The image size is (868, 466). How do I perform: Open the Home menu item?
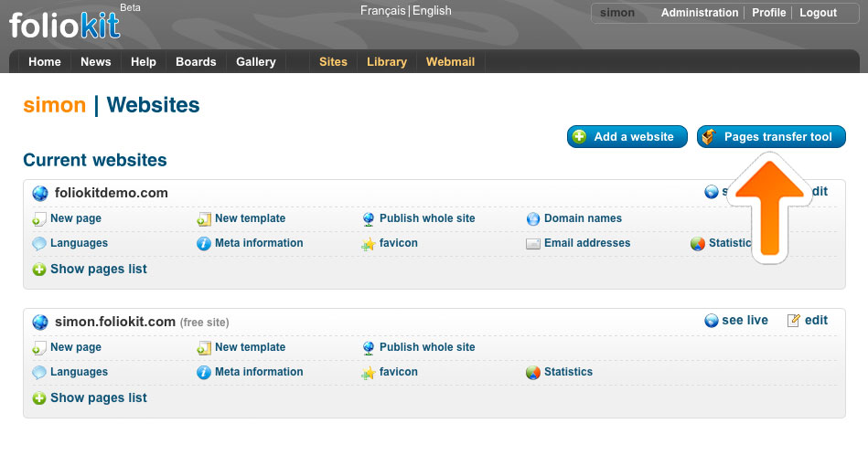44,62
